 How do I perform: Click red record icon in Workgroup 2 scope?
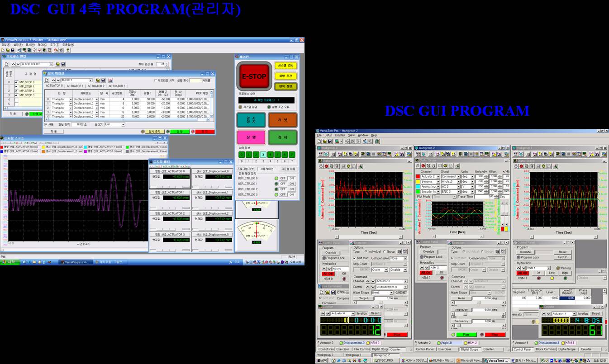point(423,166)
